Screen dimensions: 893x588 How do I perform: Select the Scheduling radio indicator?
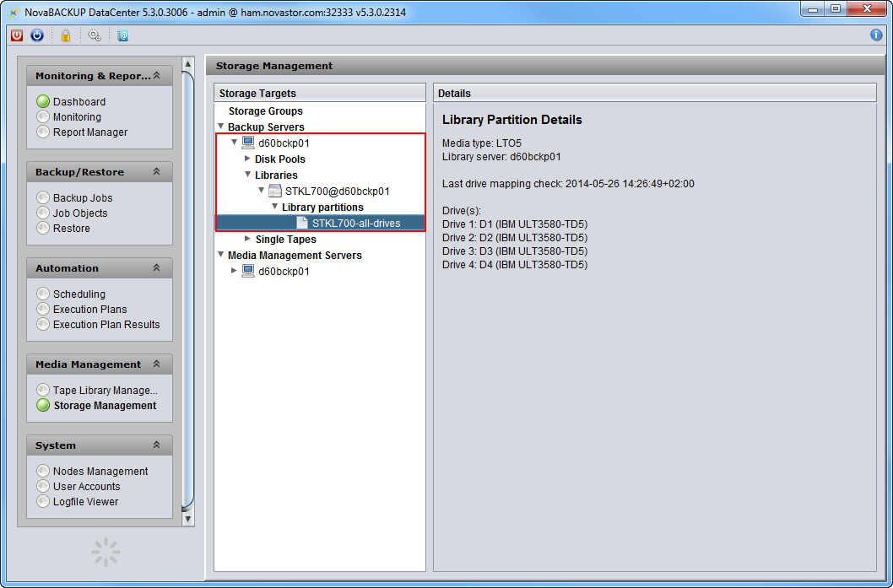tap(43, 294)
